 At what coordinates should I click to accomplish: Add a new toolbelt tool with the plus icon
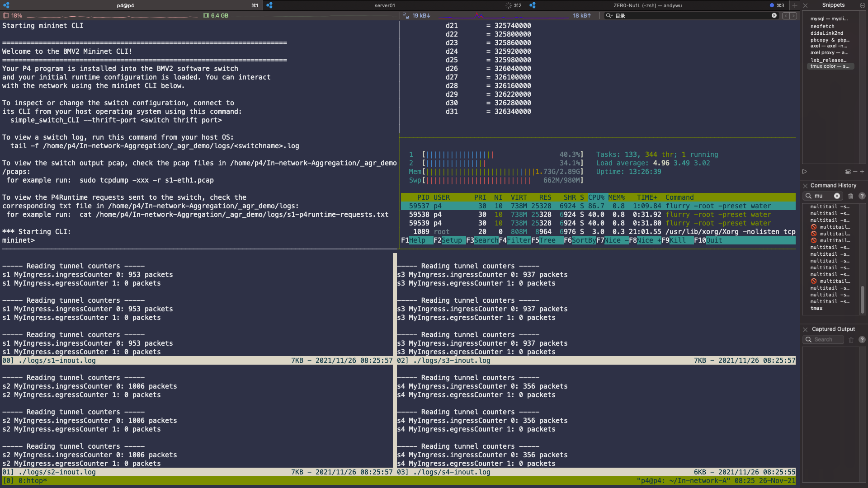click(862, 171)
